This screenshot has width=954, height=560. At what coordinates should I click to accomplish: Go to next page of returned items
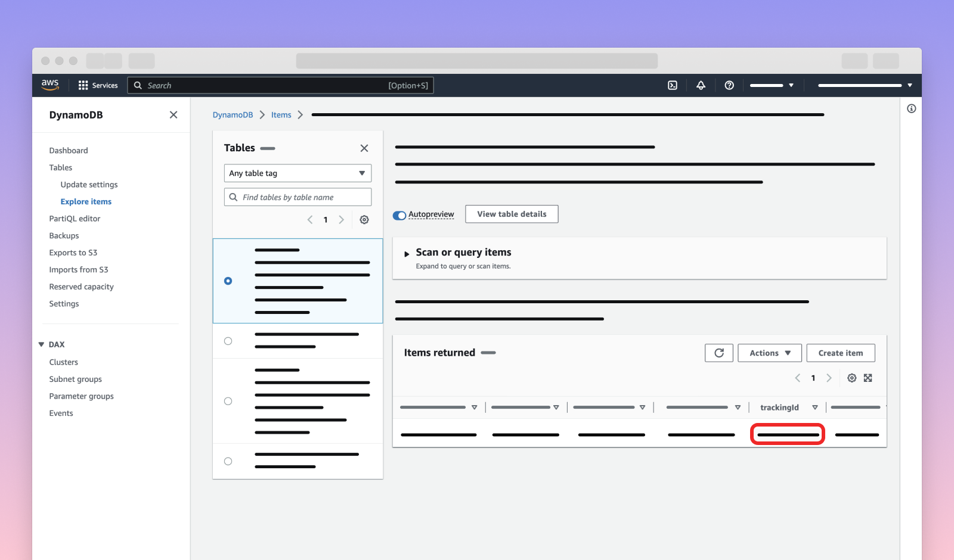829,378
